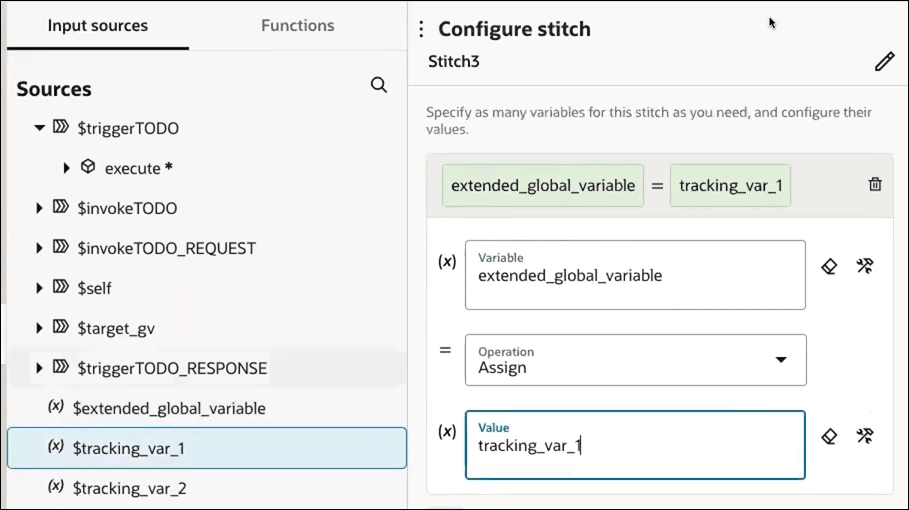This screenshot has width=909, height=510.
Task: Delete the stitch variable with trash icon
Action: 875,184
